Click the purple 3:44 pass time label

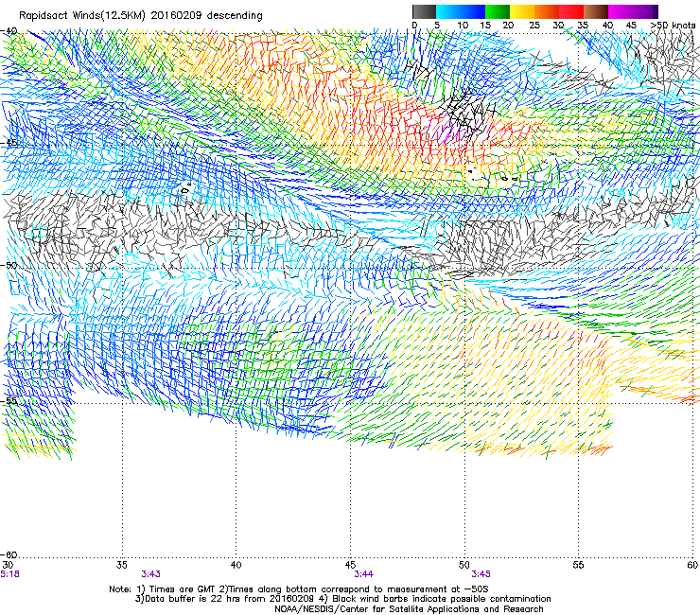(364, 574)
